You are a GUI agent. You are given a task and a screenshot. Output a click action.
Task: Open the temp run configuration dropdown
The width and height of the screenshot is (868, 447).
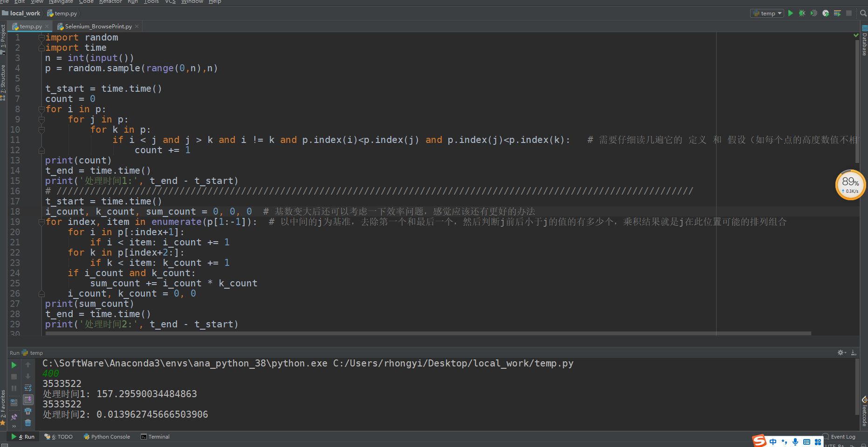(x=767, y=14)
